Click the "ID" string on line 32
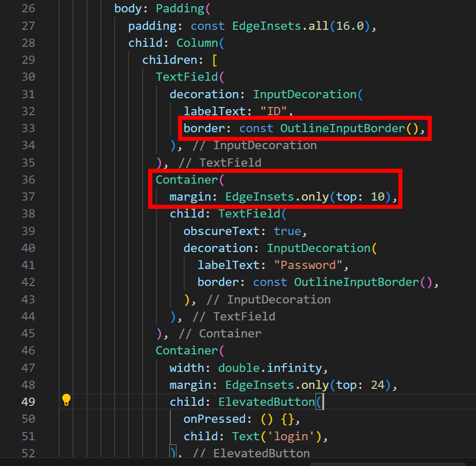The image size is (476, 466). (274, 111)
